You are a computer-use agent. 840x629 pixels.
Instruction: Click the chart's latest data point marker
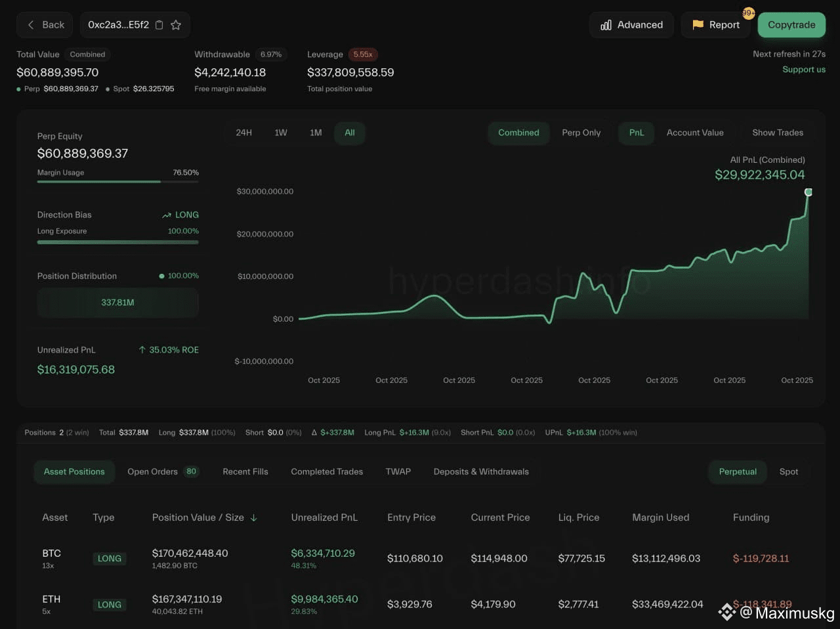[808, 192]
